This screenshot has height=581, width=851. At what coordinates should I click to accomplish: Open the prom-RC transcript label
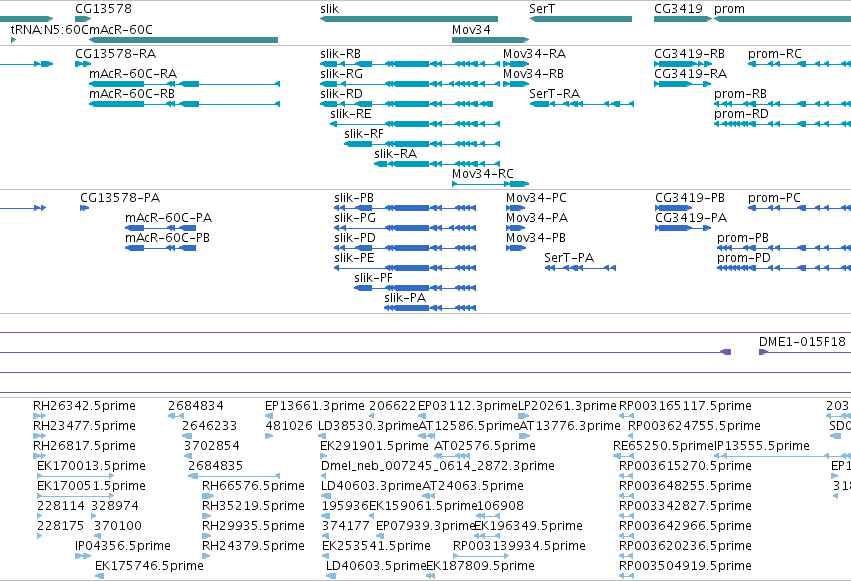(x=774, y=54)
